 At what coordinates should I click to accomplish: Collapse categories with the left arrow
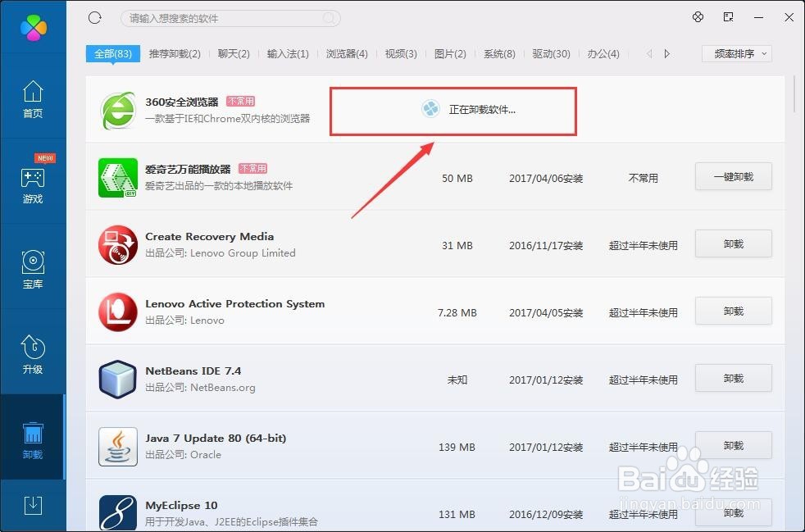click(648, 53)
